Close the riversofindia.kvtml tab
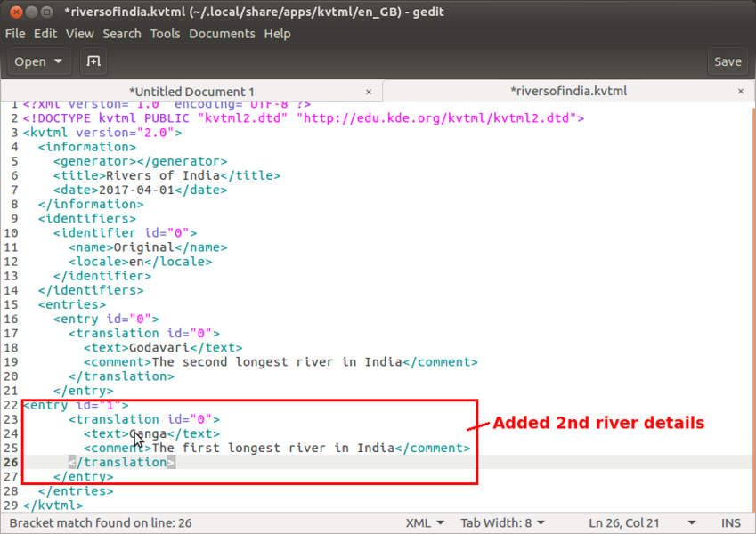Viewport: 756px width, 534px height. coord(741,91)
